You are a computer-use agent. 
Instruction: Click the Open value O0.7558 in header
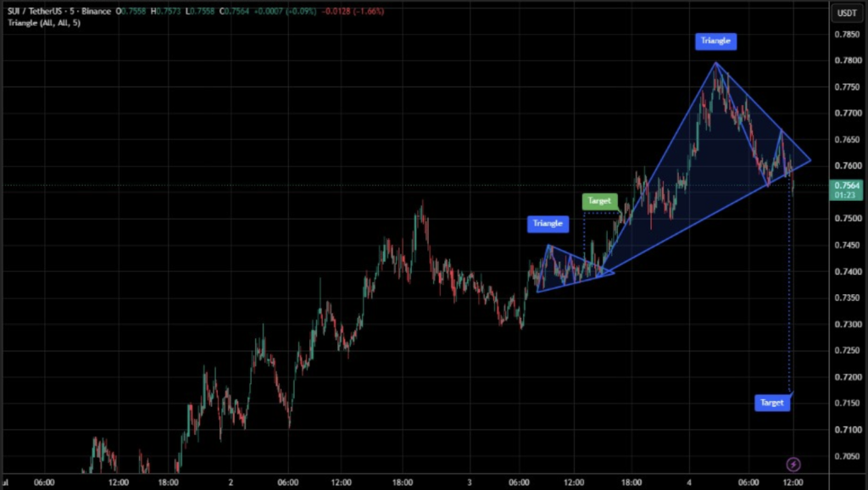pos(131,11)
